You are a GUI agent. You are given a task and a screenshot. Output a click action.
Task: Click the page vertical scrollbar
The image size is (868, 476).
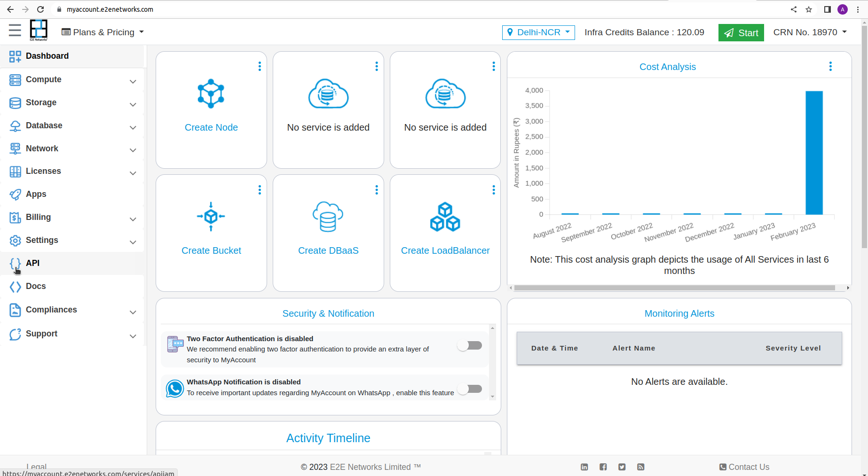pos(864,136)
